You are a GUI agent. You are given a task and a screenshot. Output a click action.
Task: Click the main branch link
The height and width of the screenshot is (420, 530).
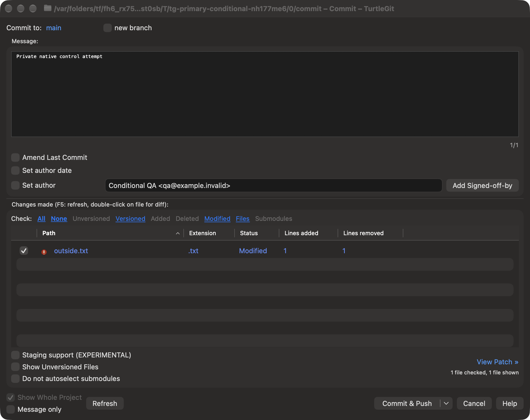[54, 28]
